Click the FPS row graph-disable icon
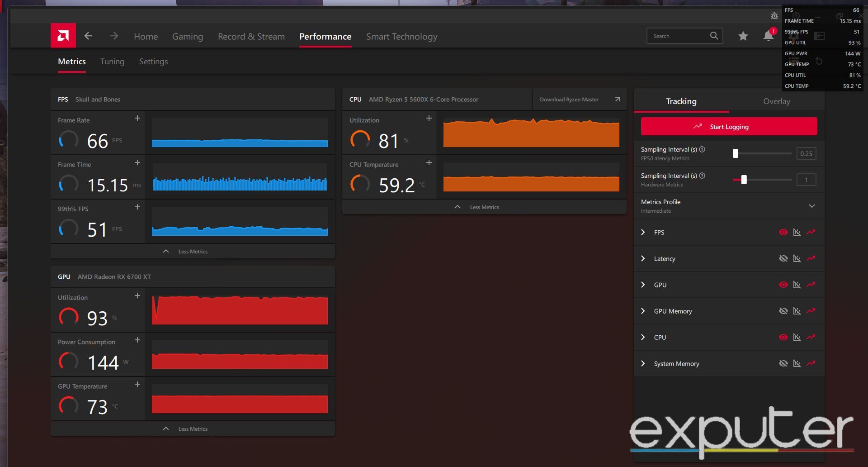This screenshot has height=467, width=868. click(x=797, y=232)
